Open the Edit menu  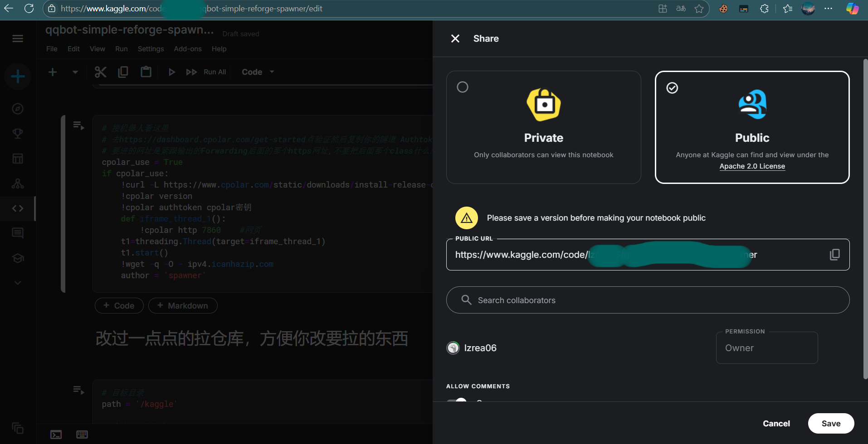click(73, 49)
